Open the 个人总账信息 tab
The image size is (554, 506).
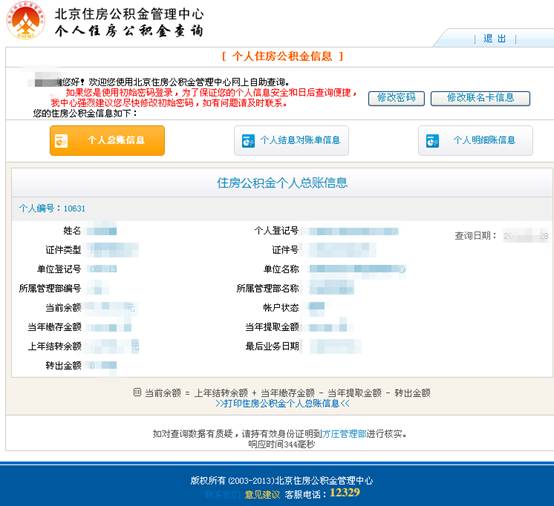click(x=107, y=140)
